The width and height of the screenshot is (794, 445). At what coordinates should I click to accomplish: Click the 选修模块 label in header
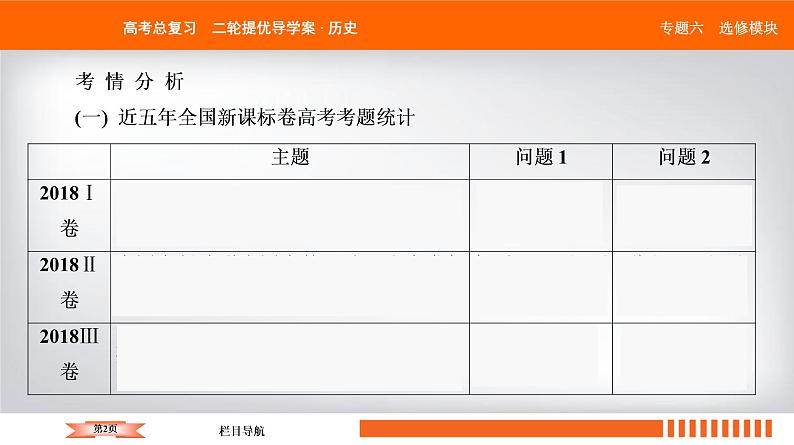click(x=747, y=28)
